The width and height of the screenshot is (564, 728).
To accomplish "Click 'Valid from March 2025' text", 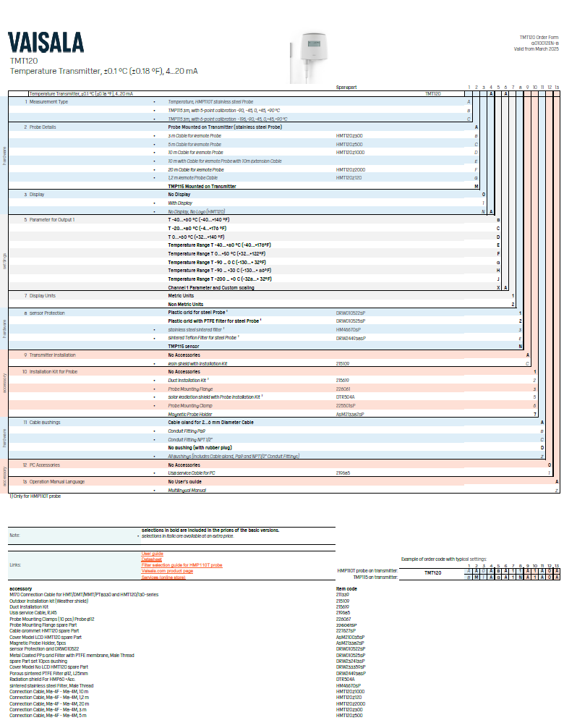I will (x=537, y=48).
